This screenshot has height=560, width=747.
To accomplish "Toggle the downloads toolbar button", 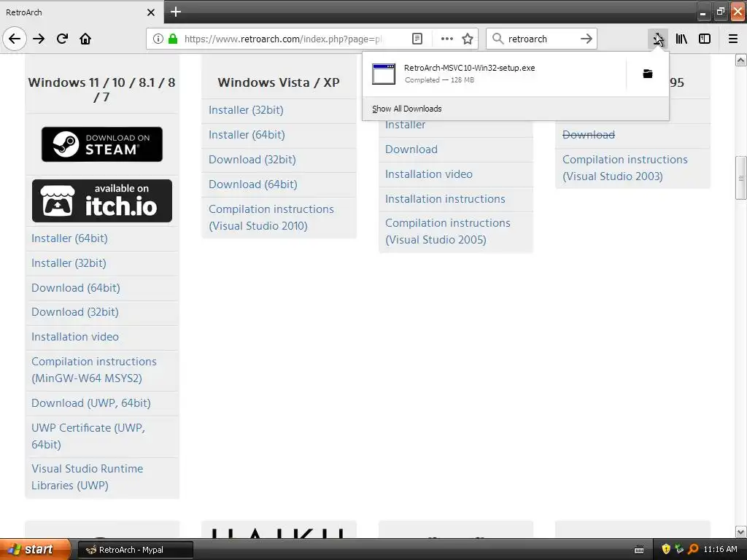I will tap(658, 39).
